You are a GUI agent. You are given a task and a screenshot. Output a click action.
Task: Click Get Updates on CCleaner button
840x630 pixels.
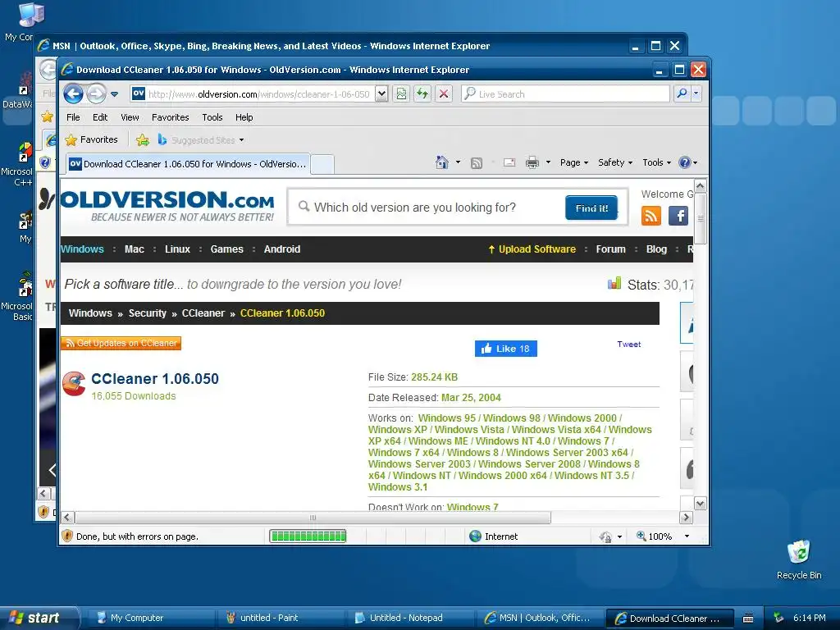[x=121, y=343]
